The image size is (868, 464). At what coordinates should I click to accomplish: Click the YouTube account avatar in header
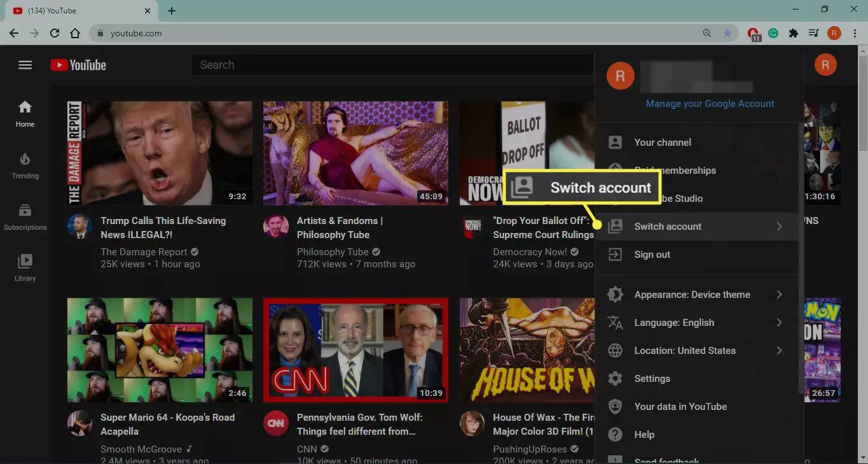[825, 65]
